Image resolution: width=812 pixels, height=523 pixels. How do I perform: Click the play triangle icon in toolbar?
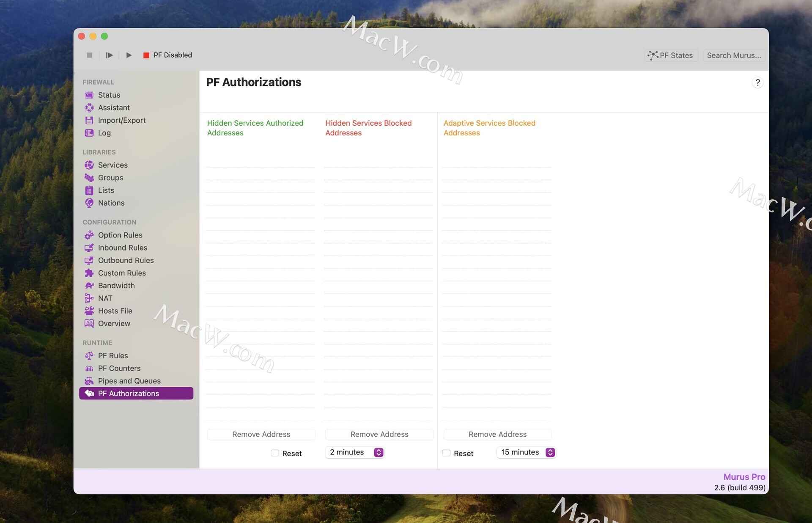[x=129, y=55]
